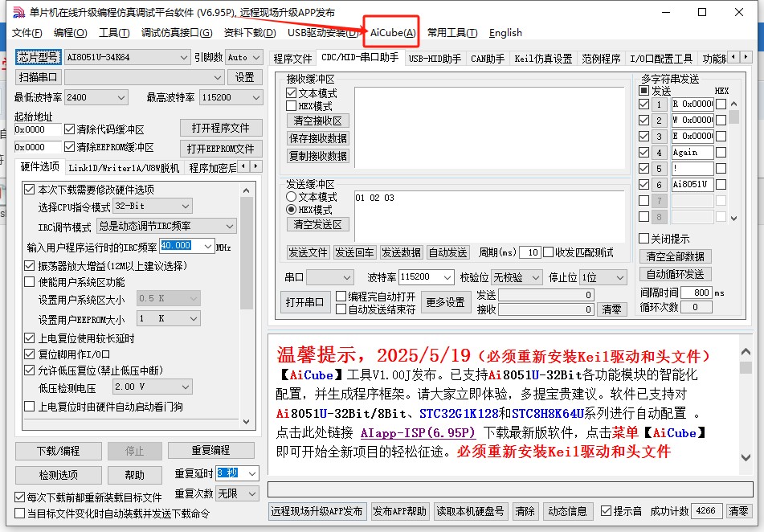Click 打开程序文件 button
Image resolution: width=764 pixels, height=532 pixels.
coord(221,128)
